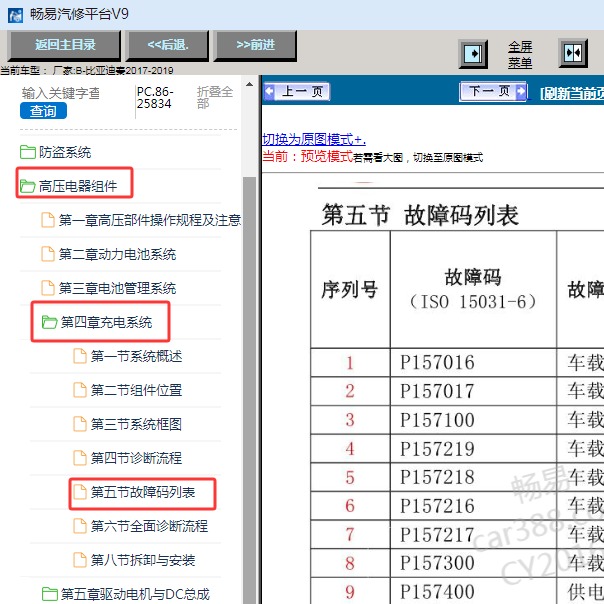Click the page icon beside 第二章动力电池系统
Image resolution: width=604 pixels, height=604 pixels.
click(48, 254)
